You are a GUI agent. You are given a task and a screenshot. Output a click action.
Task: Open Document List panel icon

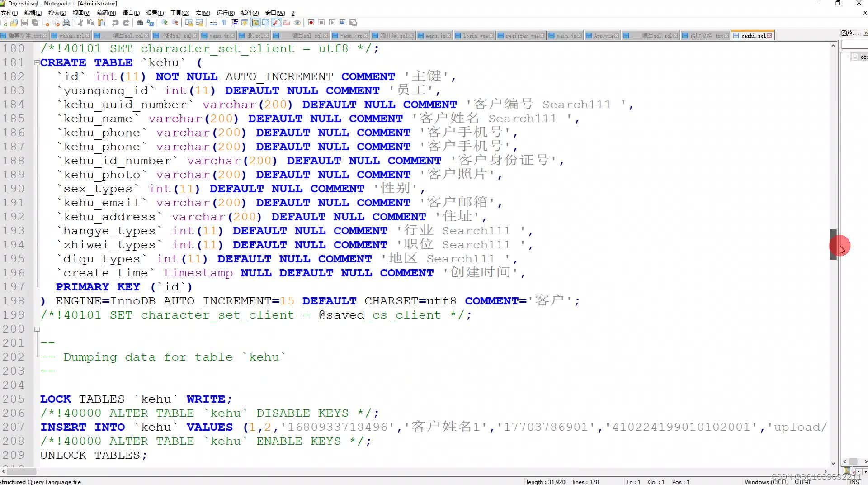266,23
